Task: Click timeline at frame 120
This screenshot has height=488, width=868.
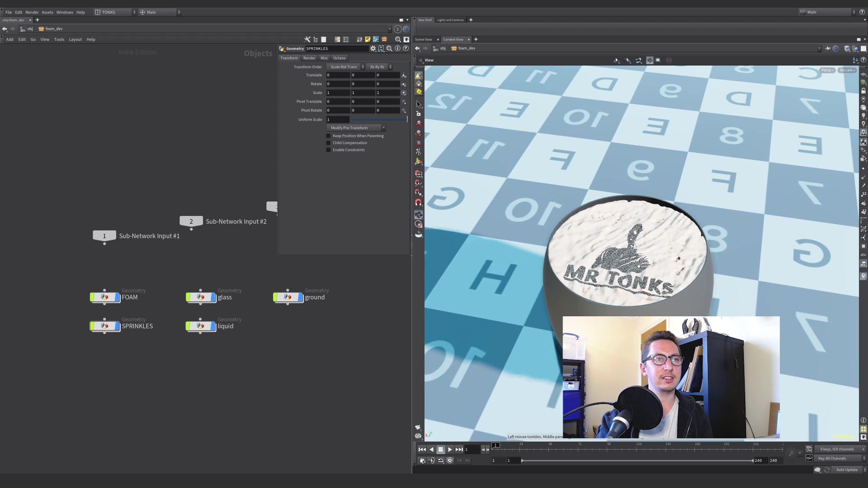Action: (x=638, y=447)
